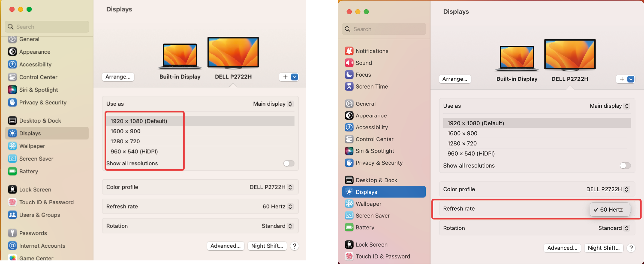Image resolution: width=644 pixels, height=264 pixels.
Task: Open Users & Groups settings
Action: [x=39, y=215]
